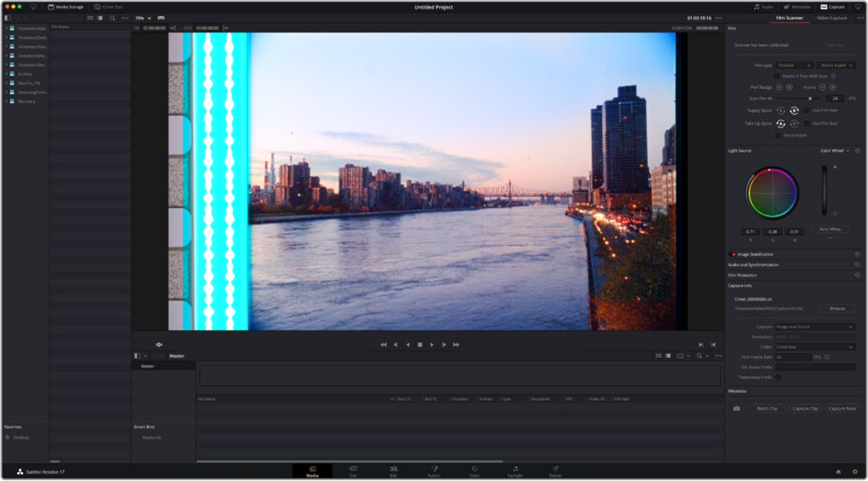The image size is (868, 481).
Task: Open the Color page
Action: click(475, 471)
